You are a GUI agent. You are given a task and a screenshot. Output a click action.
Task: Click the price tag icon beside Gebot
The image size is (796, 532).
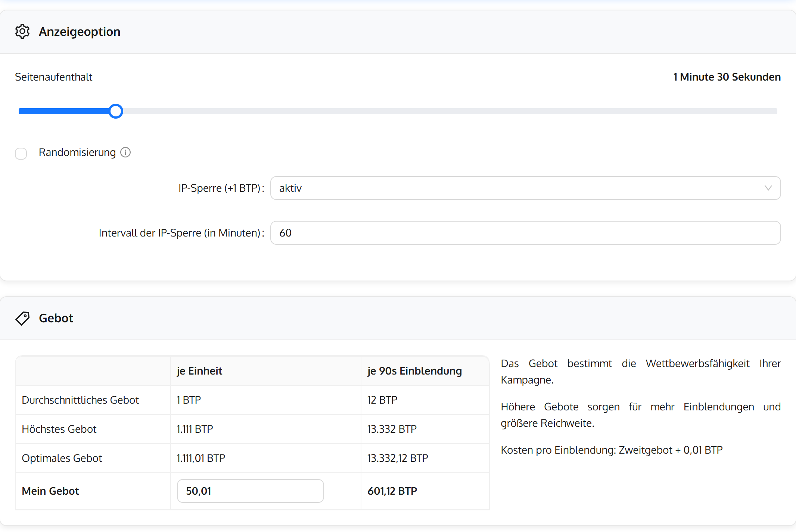[22, 318]
